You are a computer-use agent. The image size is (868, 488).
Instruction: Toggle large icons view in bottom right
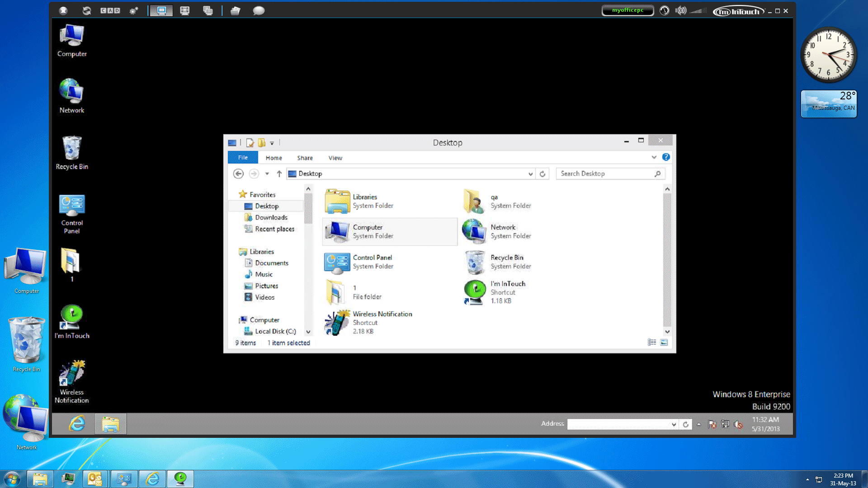click(x=664, y=342)
